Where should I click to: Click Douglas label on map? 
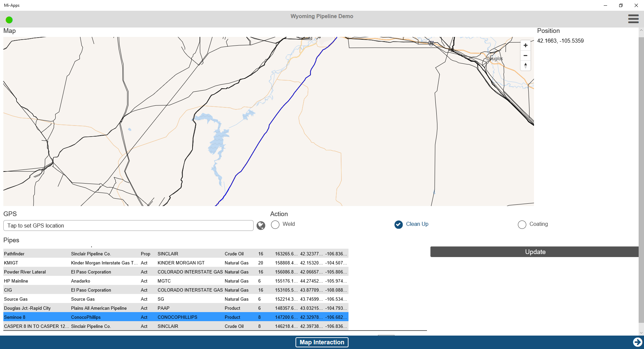pyautogui.click(x=495, y=58)
